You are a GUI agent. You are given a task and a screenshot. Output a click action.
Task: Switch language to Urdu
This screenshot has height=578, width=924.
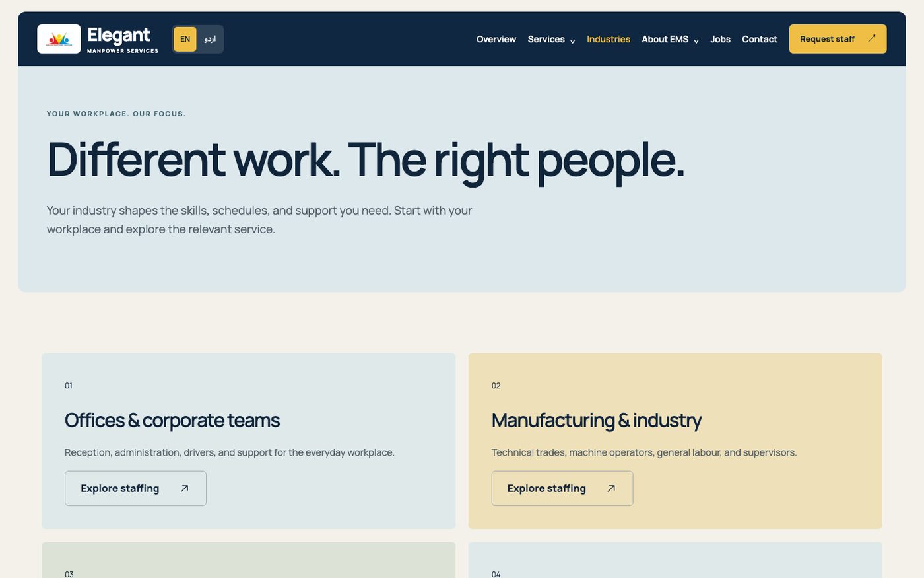click(x=210, y=39)
